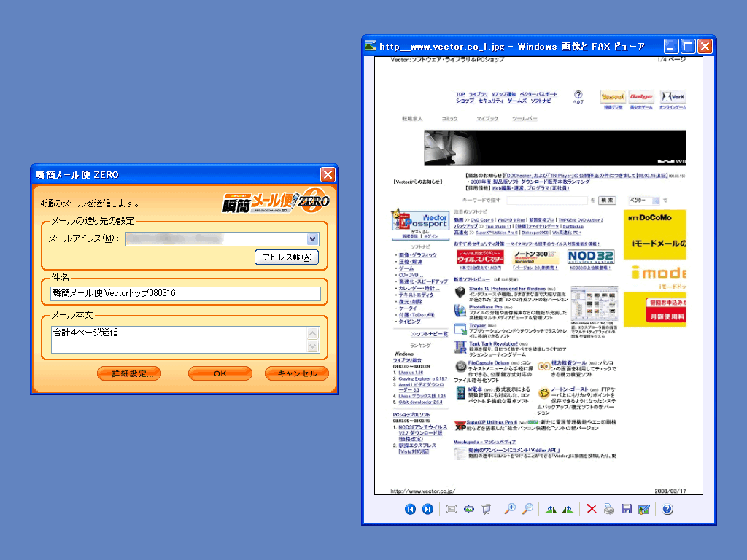Click the キャンセル button

297,373
